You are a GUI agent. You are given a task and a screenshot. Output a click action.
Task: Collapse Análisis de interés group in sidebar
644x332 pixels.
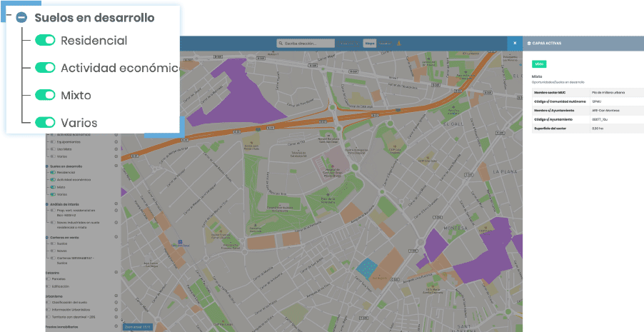tap(47, 204)
